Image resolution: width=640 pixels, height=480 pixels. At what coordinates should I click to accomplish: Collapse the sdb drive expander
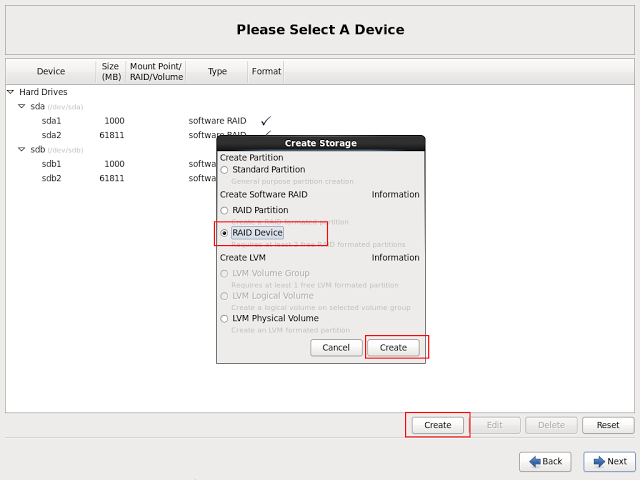click(22, 150)
